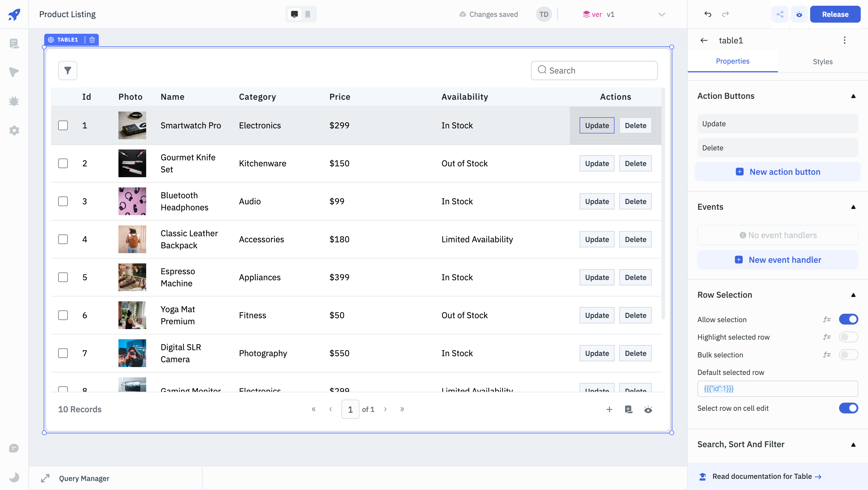
Task: Click the download/export icon in table footer
Action: (x=628, y=410)
